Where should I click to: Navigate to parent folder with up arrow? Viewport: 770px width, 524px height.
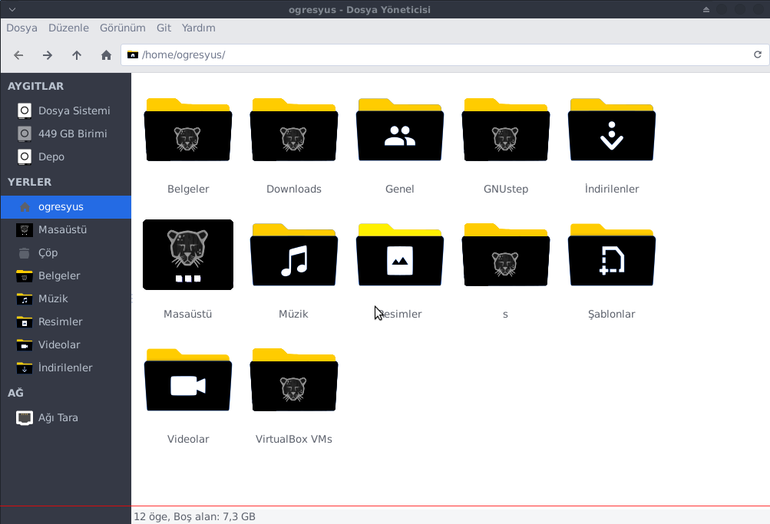pos(77,55)
